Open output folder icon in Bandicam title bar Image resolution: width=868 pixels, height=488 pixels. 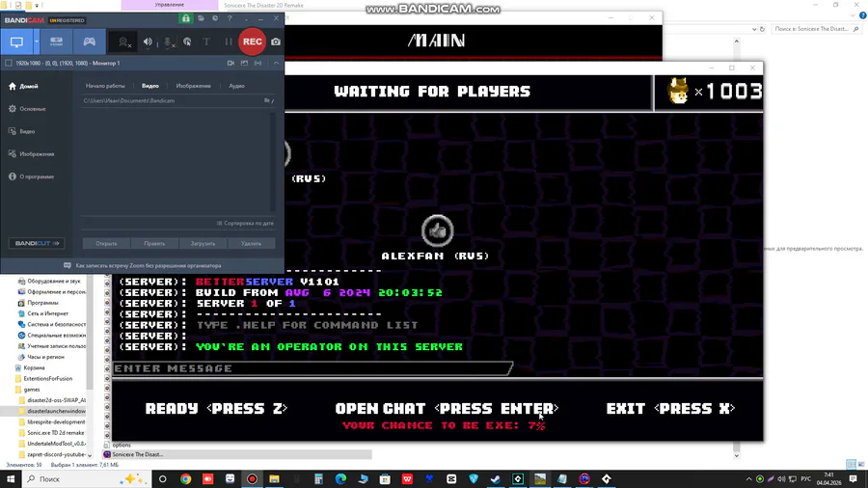click(201, 19)
